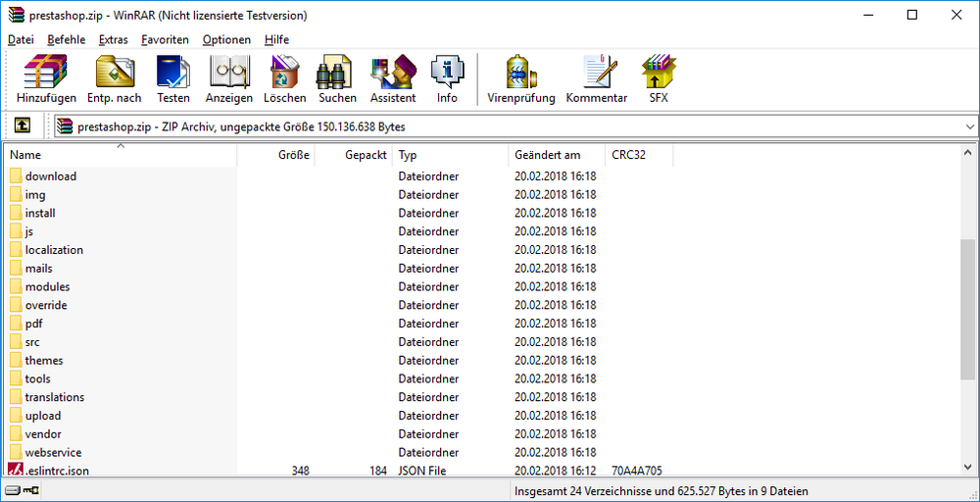Go up one folder level

(22, 126)
